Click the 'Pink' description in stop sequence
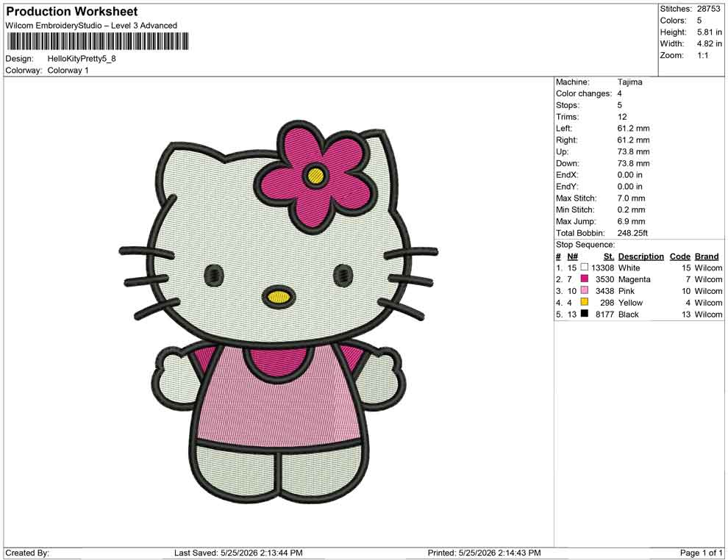This screenshot has width=728, height=560. (x=627, y=291)
